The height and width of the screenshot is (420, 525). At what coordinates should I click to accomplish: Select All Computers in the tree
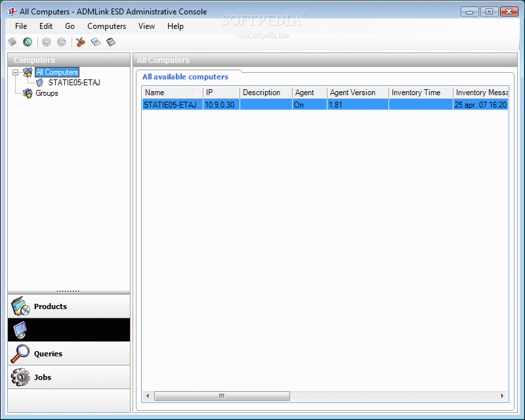57,72
